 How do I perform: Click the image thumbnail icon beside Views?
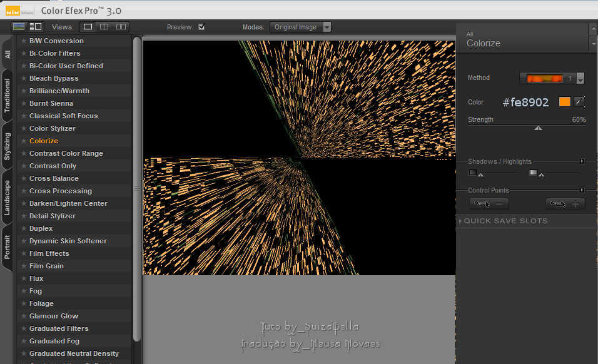coord(19,27)
